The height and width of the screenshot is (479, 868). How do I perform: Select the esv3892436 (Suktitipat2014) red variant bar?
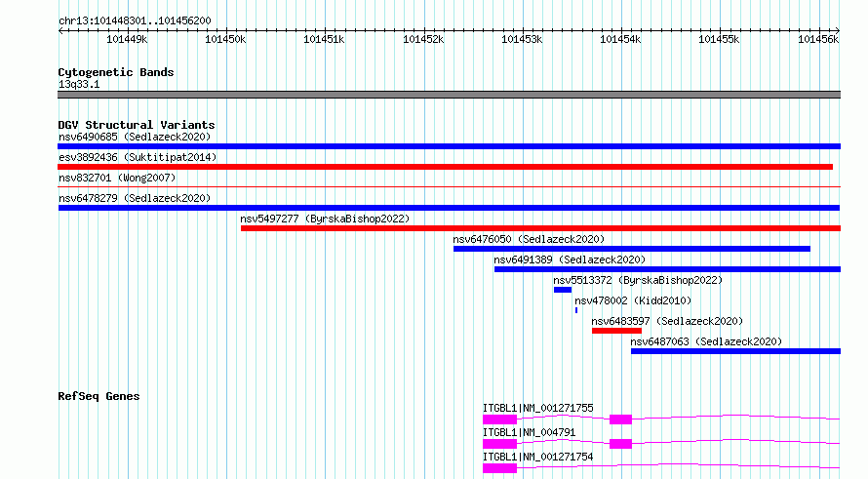click(445, 167)
